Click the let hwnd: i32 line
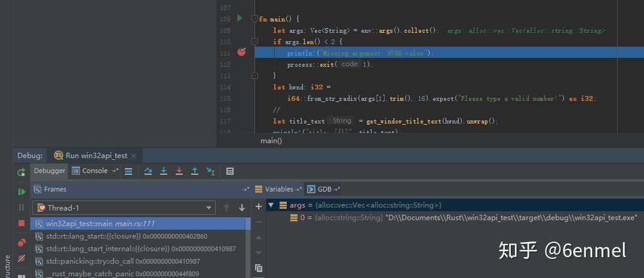The width and height of the screenshot is (644, 278). [x=302, y=87]
